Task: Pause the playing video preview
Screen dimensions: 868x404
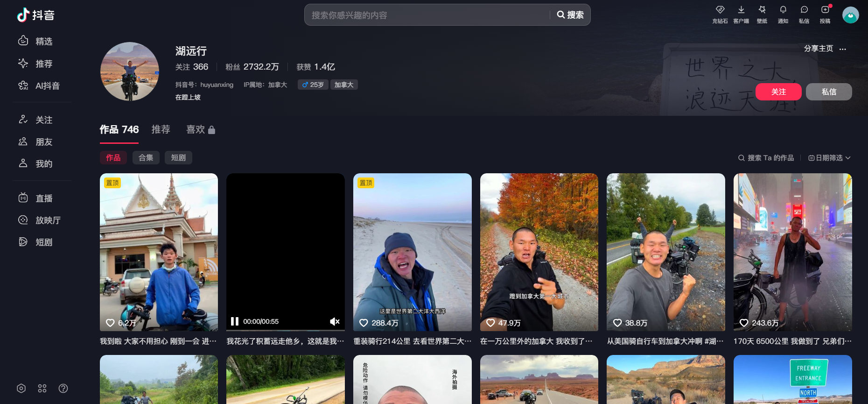Action: (235, 321)
